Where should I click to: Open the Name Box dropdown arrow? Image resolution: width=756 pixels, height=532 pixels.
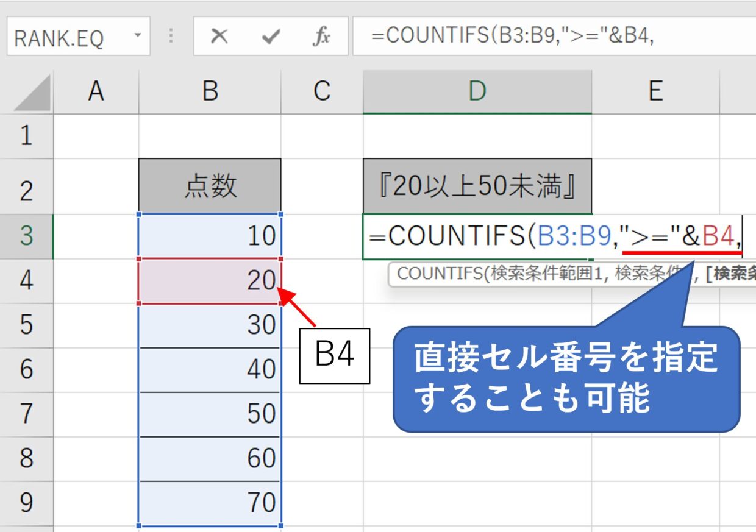[x=138, y=34]
